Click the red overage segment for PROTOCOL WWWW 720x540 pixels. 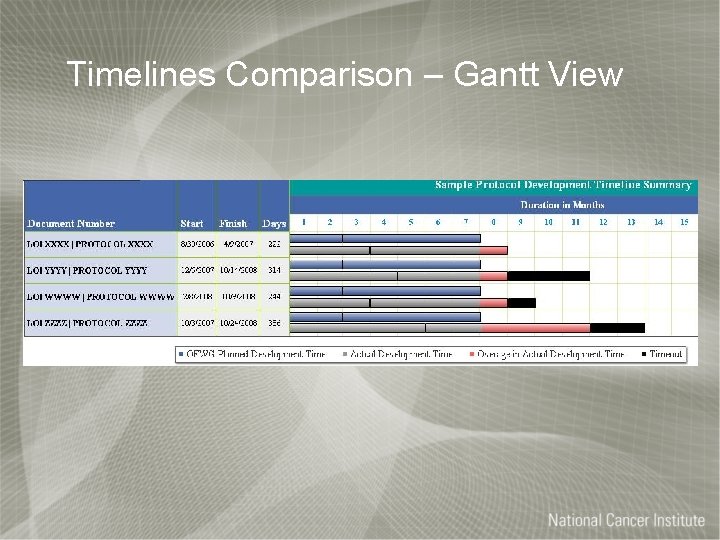tap(494, 303)
